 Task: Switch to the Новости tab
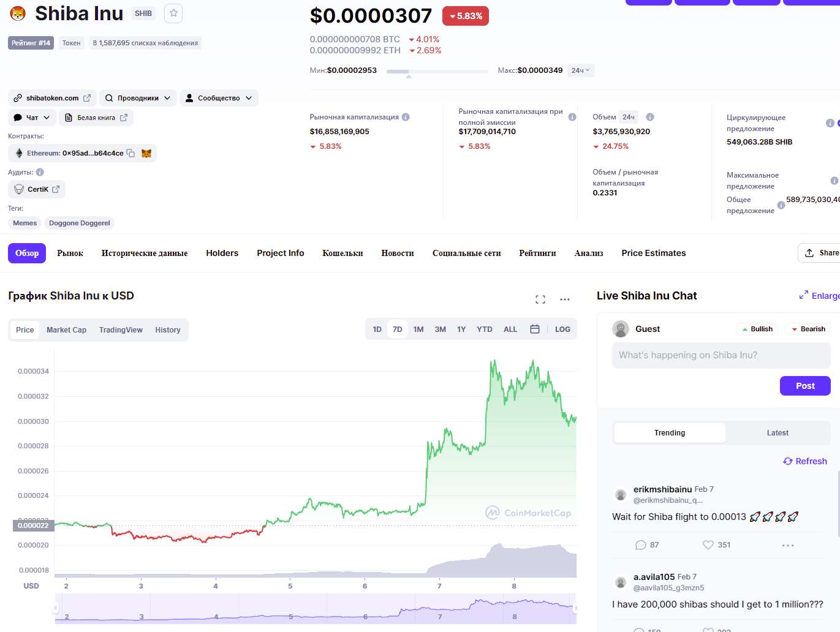click(x=398, y=253)
